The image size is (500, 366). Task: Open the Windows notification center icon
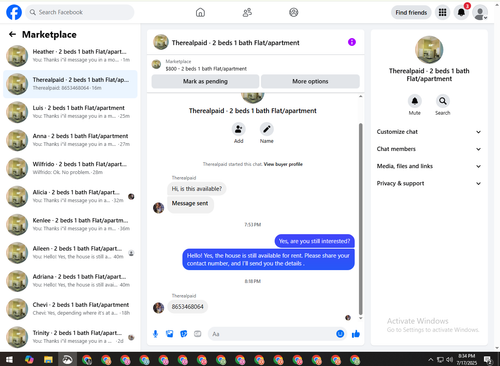[x=488, y=360]
